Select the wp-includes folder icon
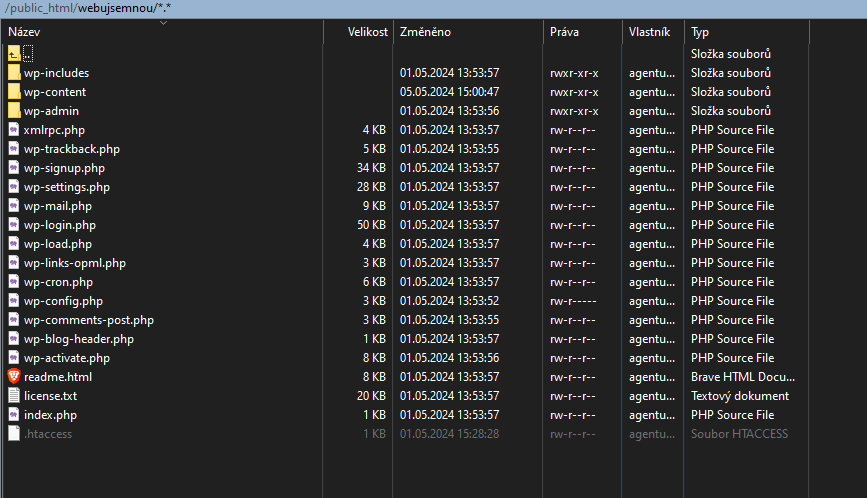The width and height of the screenshot is (867, 498). click(14, 72)
